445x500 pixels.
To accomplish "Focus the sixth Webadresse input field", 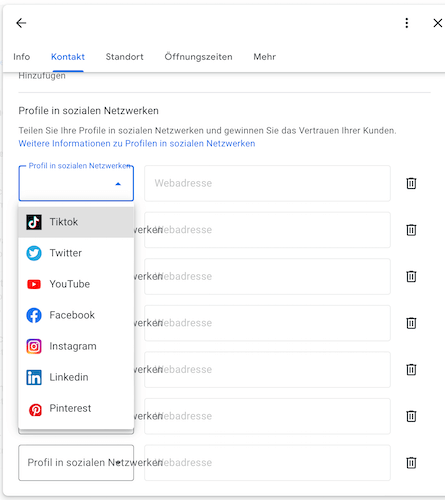I will tap(267, 416).
